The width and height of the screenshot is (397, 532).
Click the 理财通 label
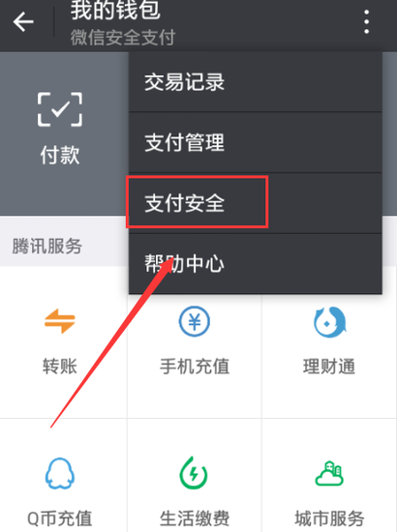point(329,367)
